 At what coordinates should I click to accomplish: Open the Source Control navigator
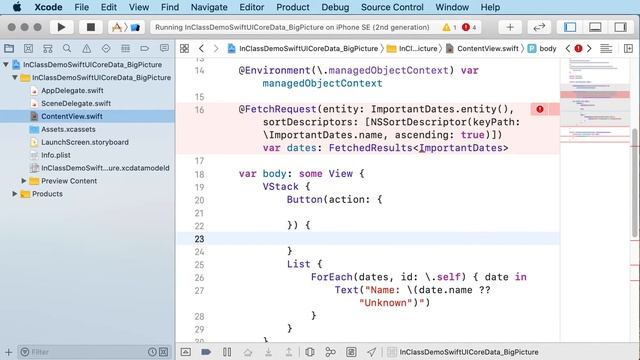point(28,49)
